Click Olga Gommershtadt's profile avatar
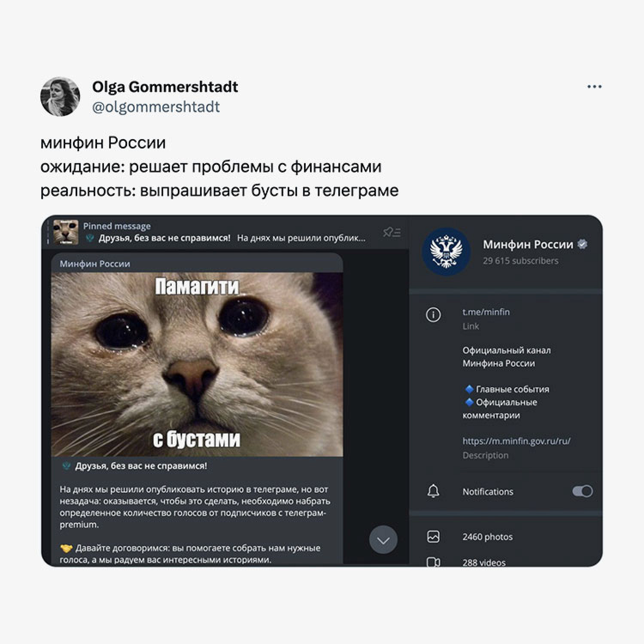Image resolution: width=644 pixels, height=644 pixels. coord(60,97)
